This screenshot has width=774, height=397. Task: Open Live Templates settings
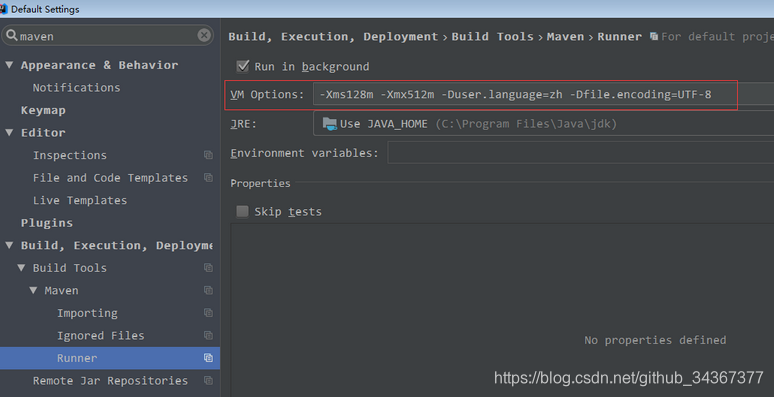80,200
